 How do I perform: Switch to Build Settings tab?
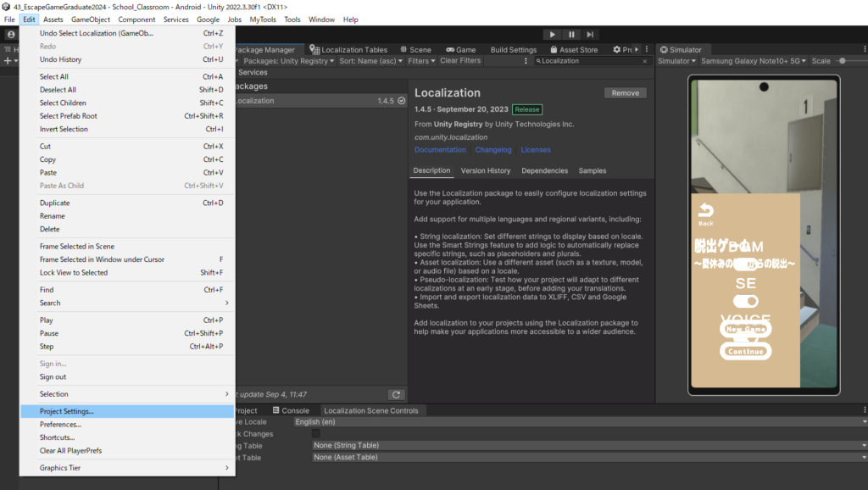(x=513, y=50)
